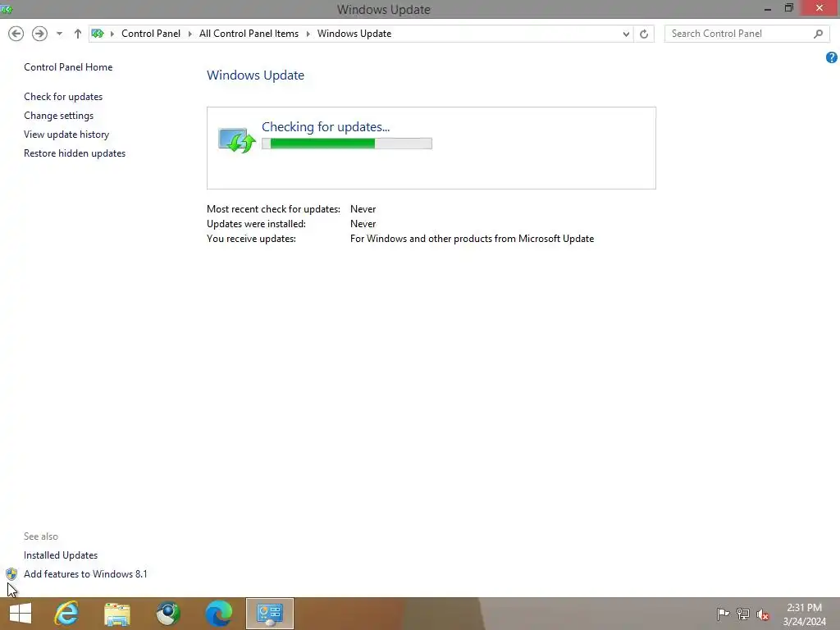This screenshot has width=840, height=630.
Task: Expand the chevron before Control Panel breadcrumb
Action: pyautogui.click(x=112, y=34)
